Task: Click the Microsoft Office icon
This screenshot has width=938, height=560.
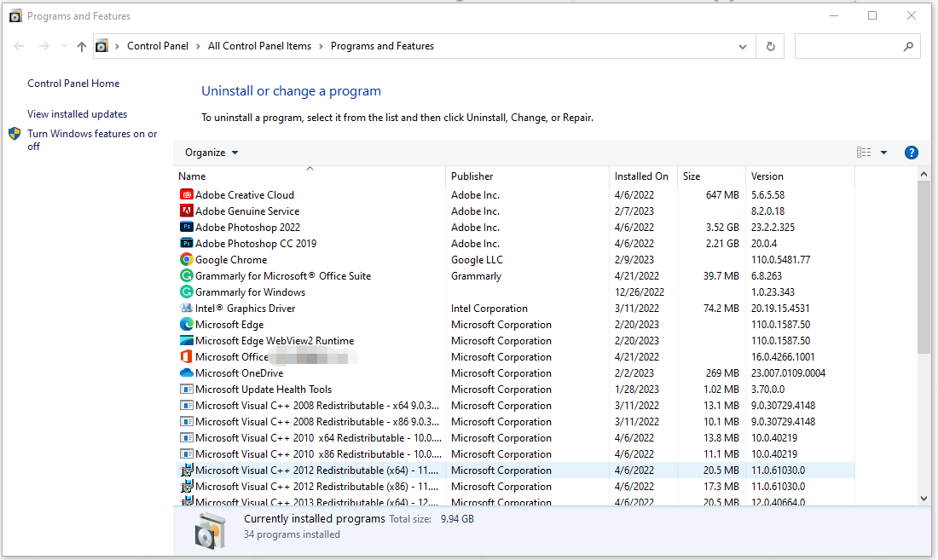Action: pyautogui.click(x=187, y=356)
